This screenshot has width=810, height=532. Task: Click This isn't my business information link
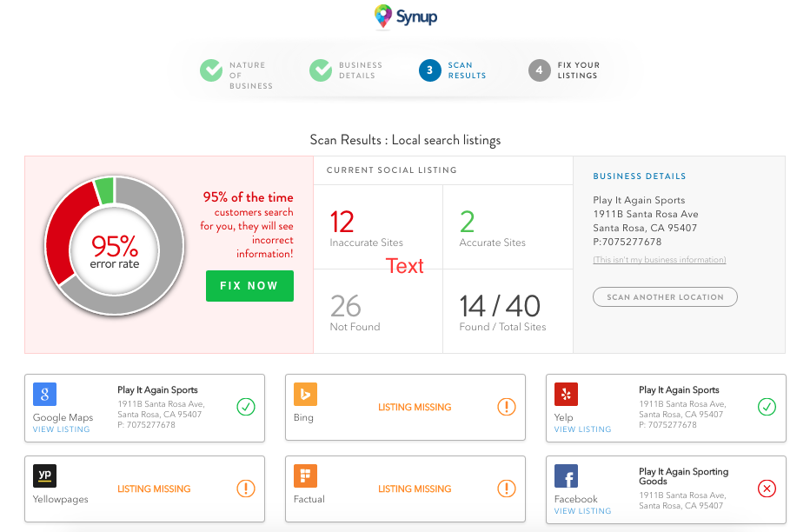(x=659, y=260)
